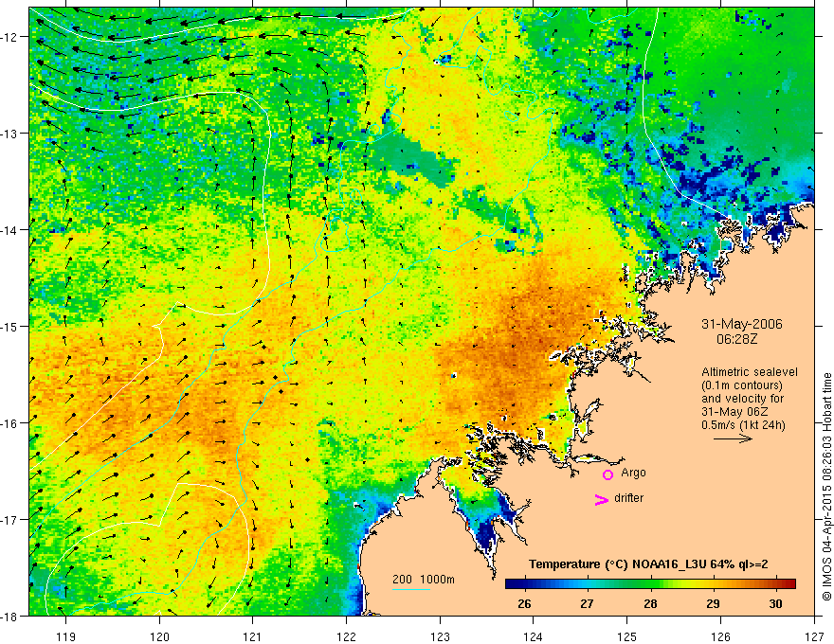Click the color bar value '30'
The width and height of the screenshot is (834, 644).
[775, 603]
